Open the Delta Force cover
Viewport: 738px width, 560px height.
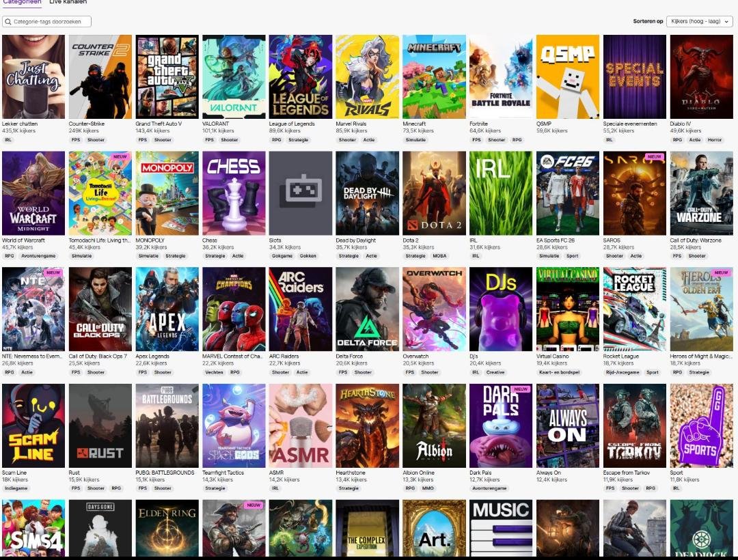click(368, 309)
